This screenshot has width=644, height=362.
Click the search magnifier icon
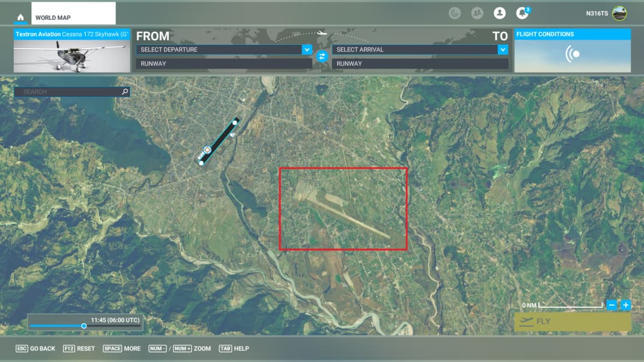coord(126,91)
